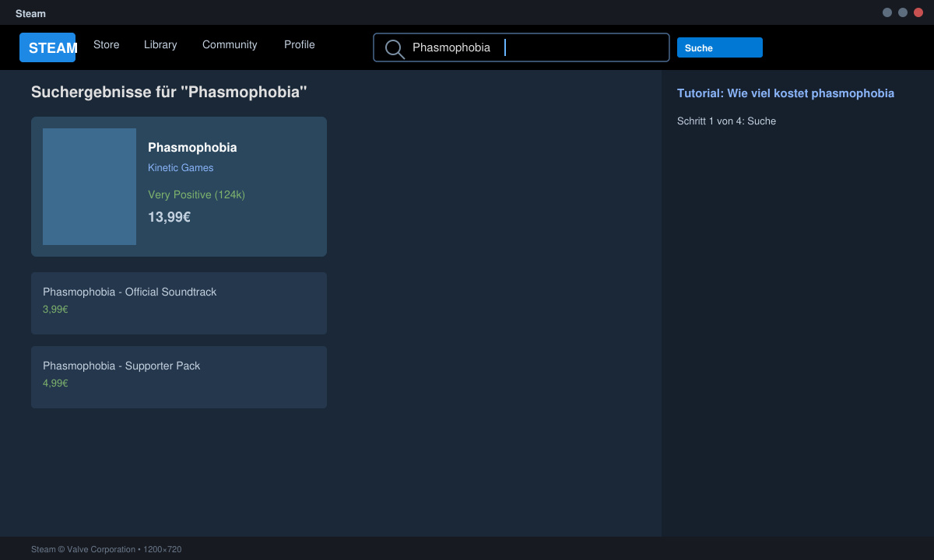The height and width of the screenshot is (560, 934).
Task: Click the 4,99€ supporter pack price
Action: coord(55,383)
